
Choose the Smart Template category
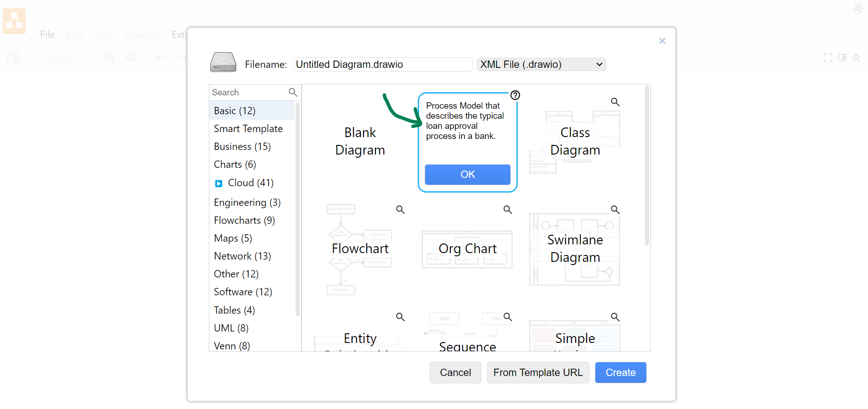click(248, 129)
